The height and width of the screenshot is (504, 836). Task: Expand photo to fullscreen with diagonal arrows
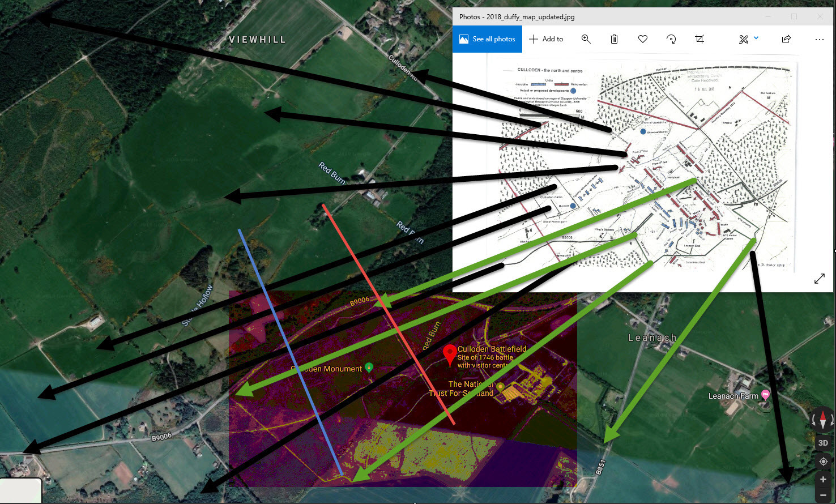pyautogui.click(x=819, y=279)
